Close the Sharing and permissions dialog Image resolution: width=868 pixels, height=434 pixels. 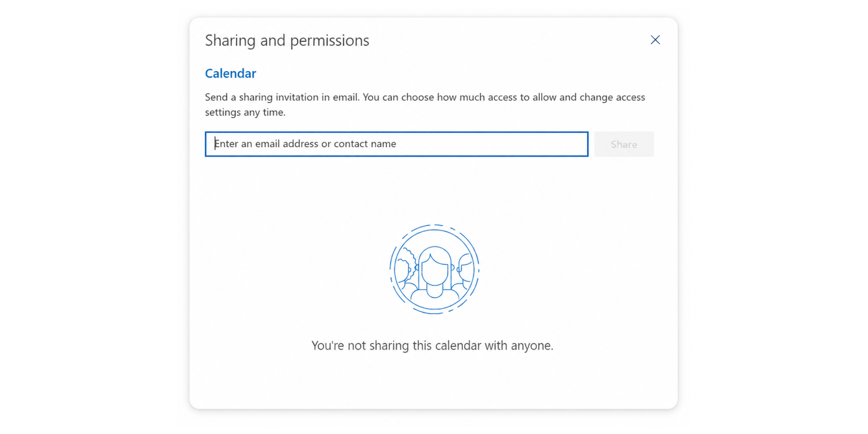pyautogui.click(x=655, y=40)
